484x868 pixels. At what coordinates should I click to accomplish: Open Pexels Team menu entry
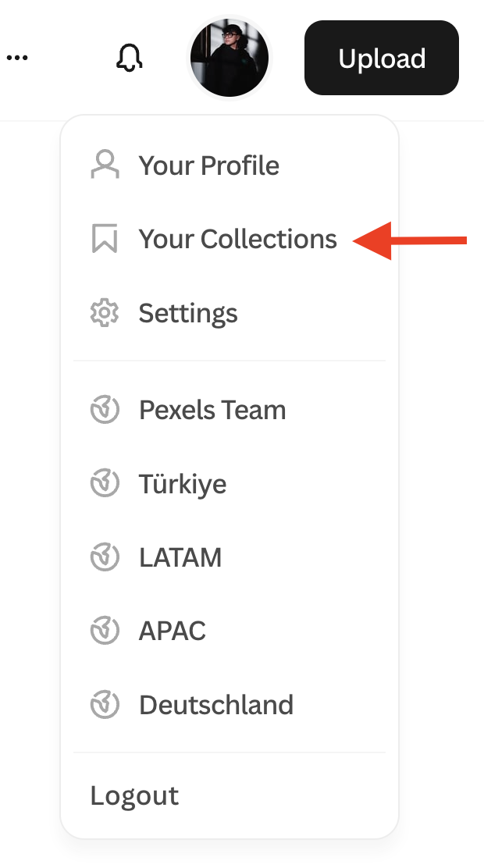point(212,410)
